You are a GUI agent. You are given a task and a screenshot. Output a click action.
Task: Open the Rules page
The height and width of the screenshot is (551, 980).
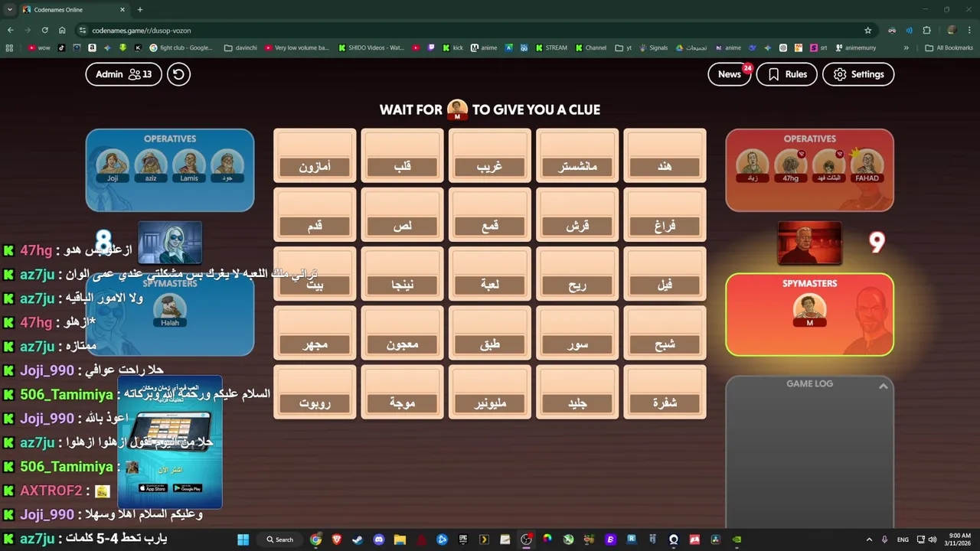pyautogui.click(x=787, y=74)
